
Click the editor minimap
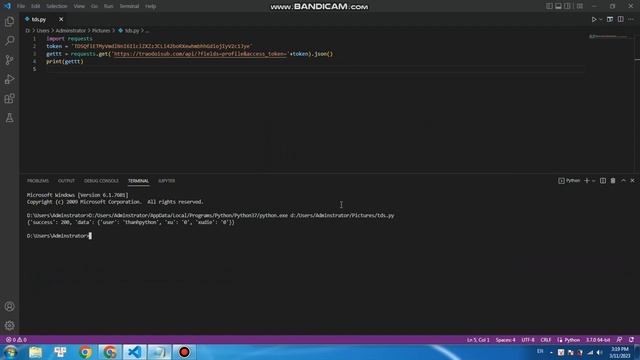click(x=609, y=37)
